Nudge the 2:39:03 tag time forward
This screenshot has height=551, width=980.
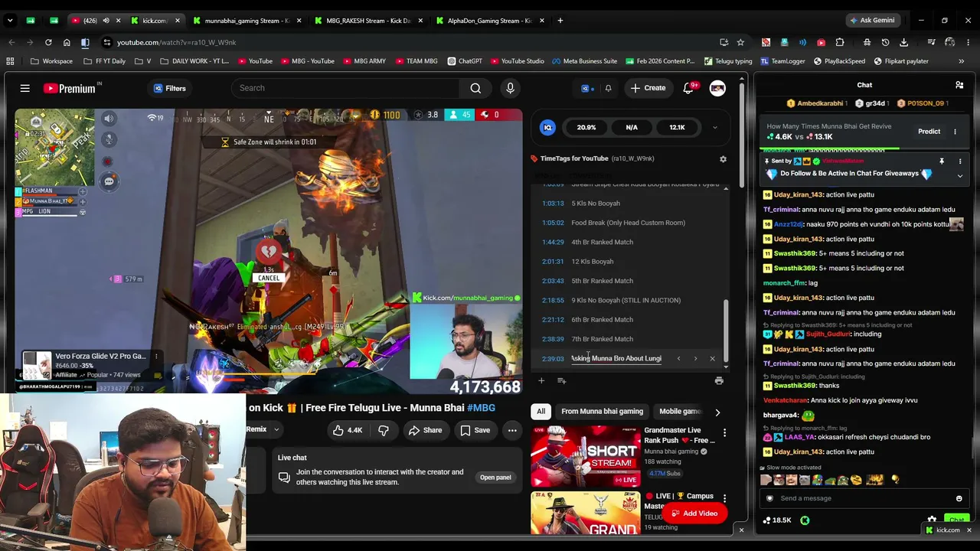coord(695,358)
